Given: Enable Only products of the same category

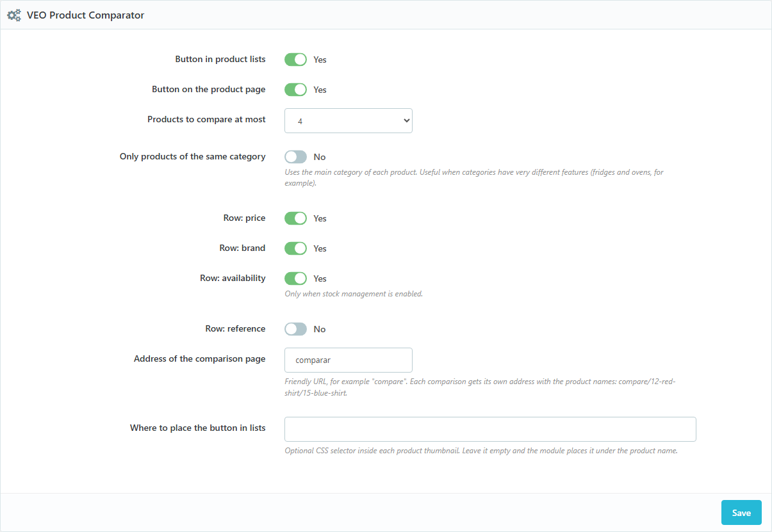Looking at the screenshot, I should point(295,157).
